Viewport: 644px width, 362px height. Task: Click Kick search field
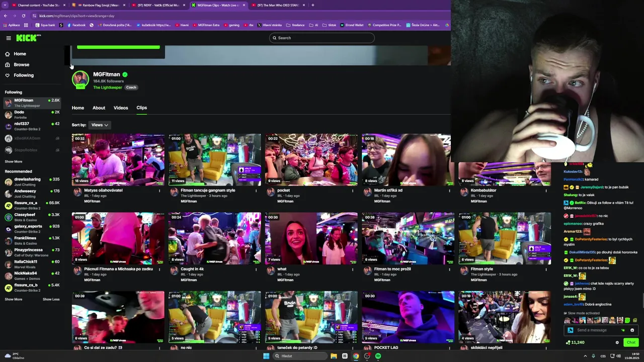pos(322,38)
